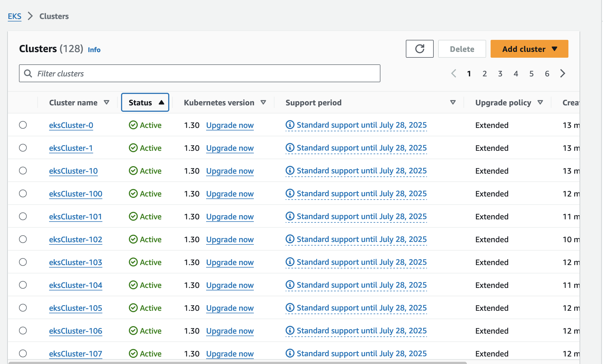Image resolution: width=603 pixels, height=364 pixels.
Task: Select the eksCluster-102 radio button
Action: click(23, 239)
